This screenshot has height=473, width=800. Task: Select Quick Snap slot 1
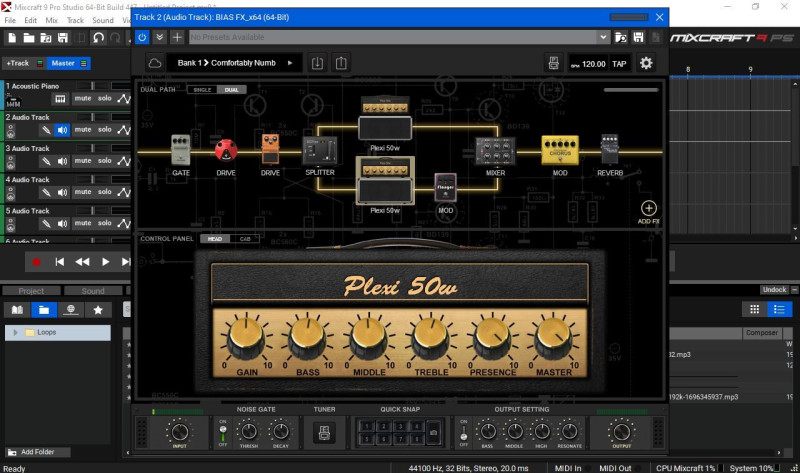[x=366, y=426]
